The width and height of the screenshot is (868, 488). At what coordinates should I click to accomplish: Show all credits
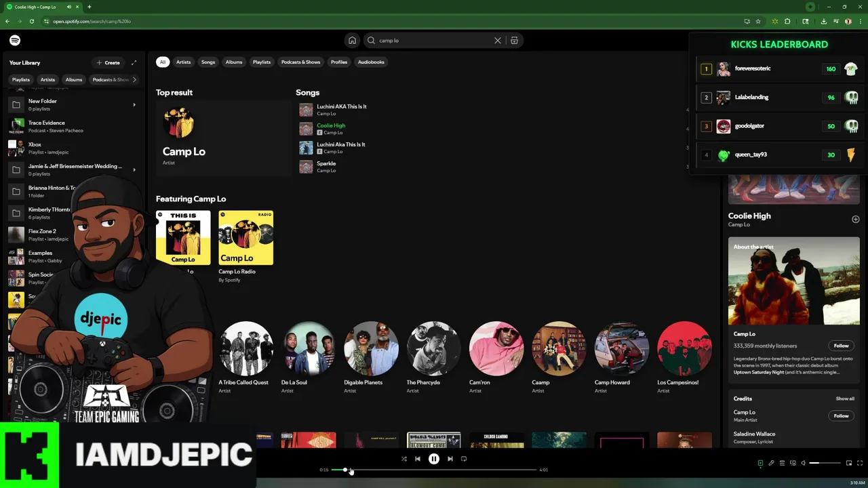[x=845, y=399]
